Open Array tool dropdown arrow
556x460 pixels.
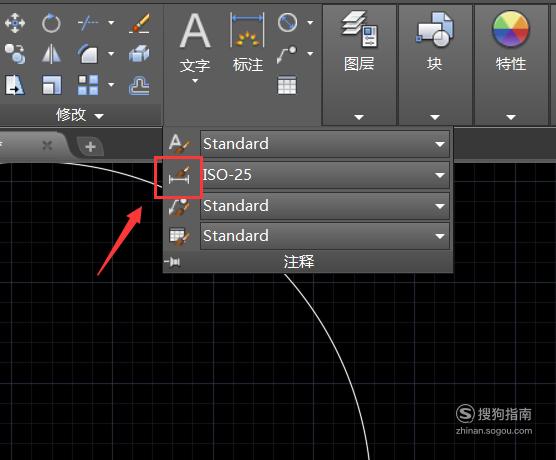[x=111, y=84]
